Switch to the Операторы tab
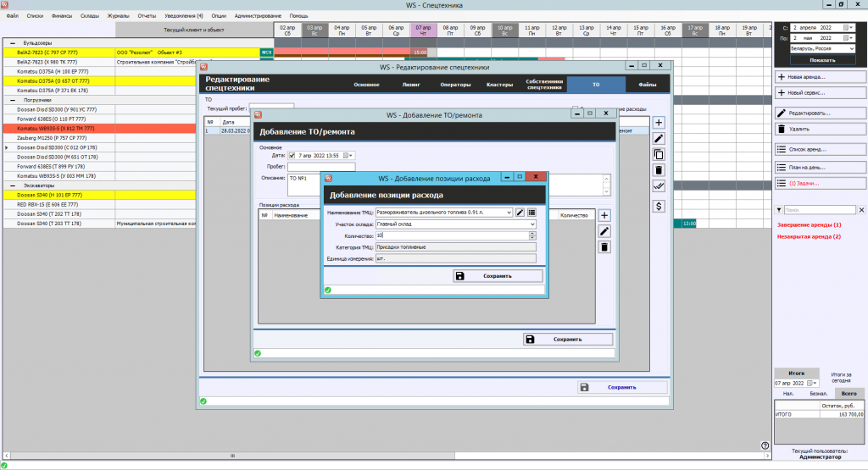 tap(455, 85)
